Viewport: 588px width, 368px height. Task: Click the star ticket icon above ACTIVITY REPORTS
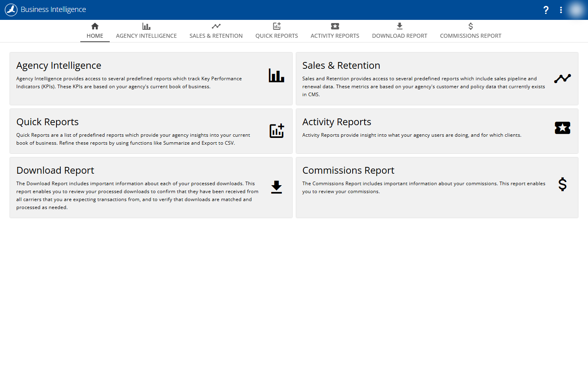(335, 26)
